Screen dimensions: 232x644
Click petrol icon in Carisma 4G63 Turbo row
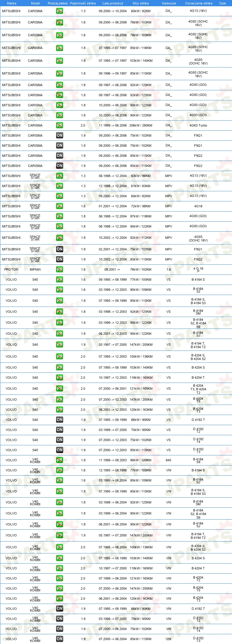[x=60, y=125]
